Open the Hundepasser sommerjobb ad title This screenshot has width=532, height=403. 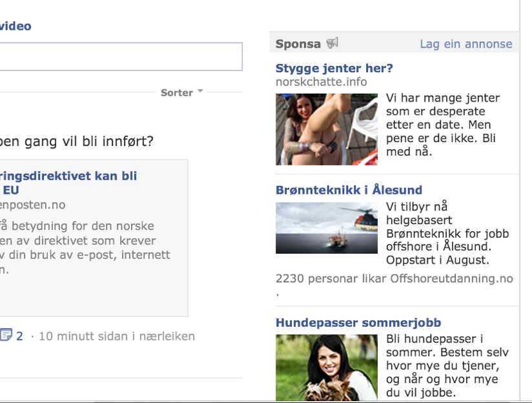click(358, 322)
